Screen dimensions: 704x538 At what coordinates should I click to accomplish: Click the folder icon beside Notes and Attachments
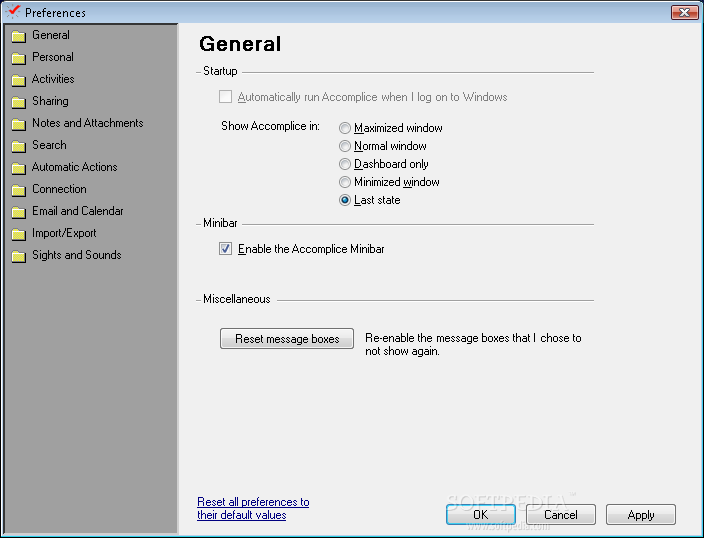(x=18, y=124)
